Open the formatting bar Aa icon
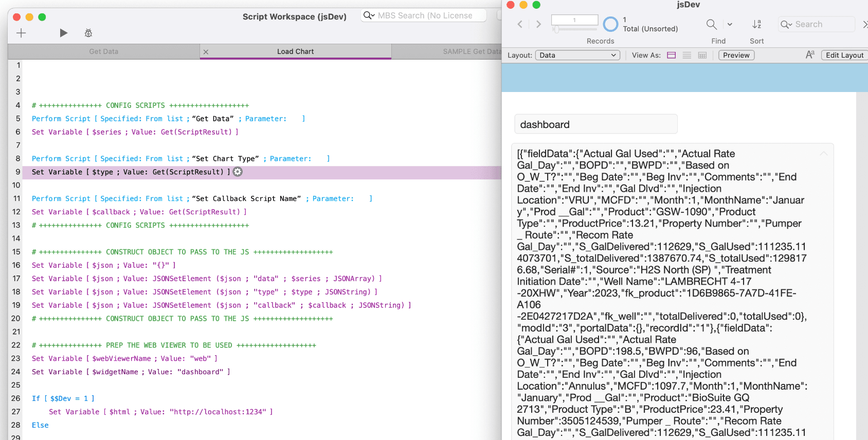Screen dimensions: 868x440 tap(810, 55)
